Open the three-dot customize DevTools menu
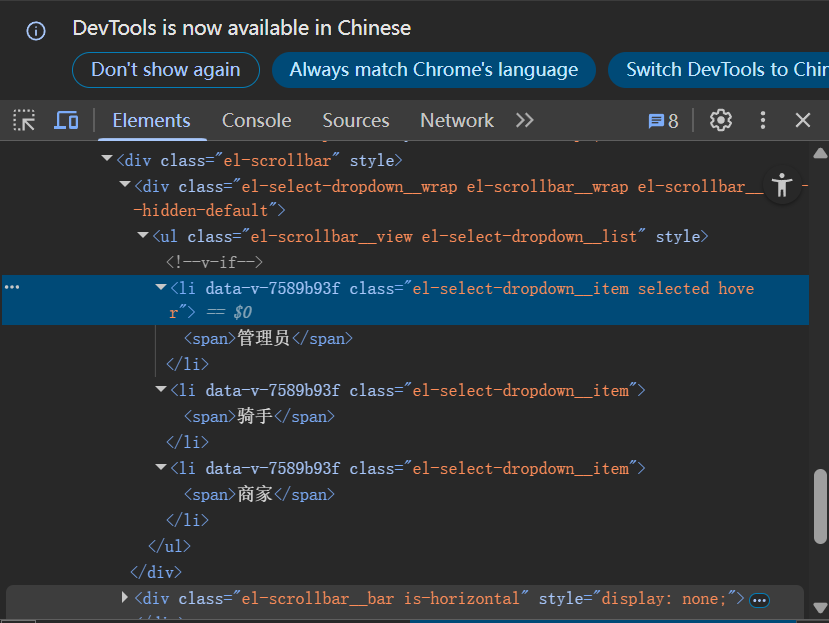The height and width of the screenshot is (623, 829). [762, 121]
